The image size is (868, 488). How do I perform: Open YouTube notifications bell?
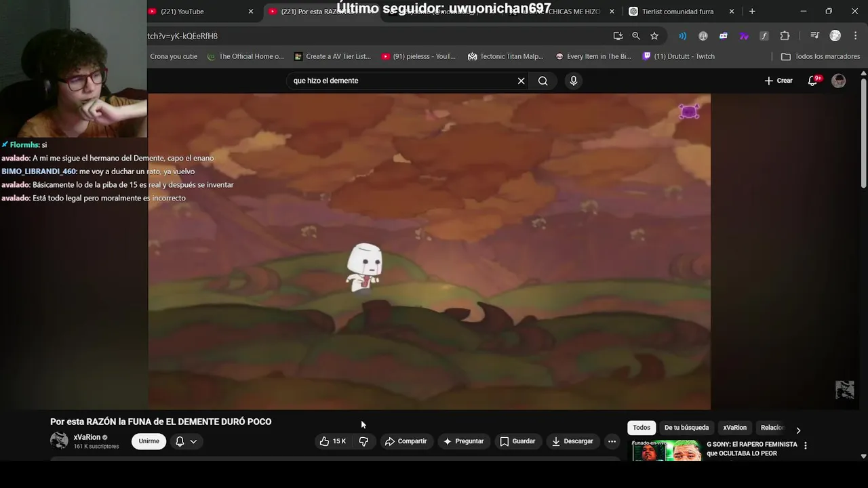[x=812, y=81]
